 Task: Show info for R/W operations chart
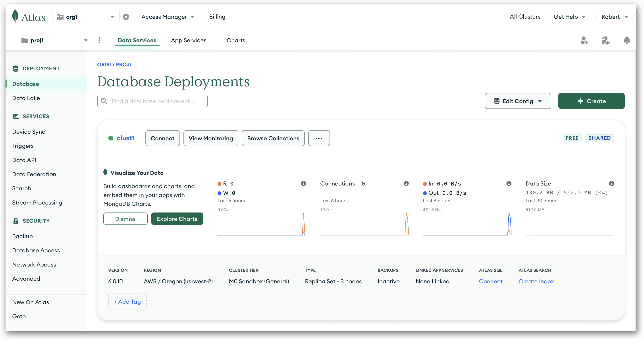click(x=303, y=184)
